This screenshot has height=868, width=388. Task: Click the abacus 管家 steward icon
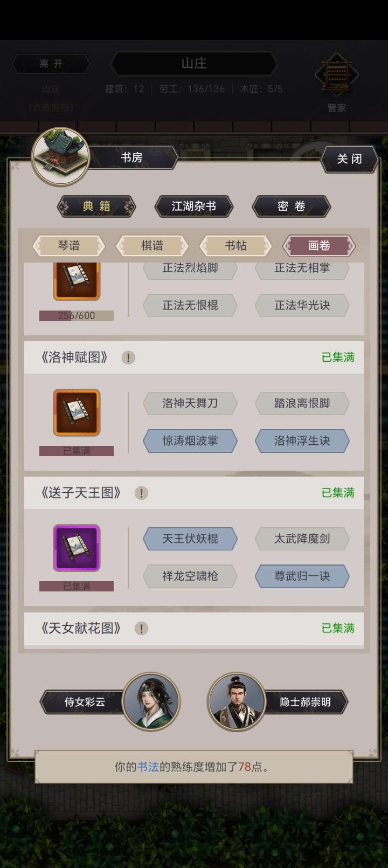point(337,76)
